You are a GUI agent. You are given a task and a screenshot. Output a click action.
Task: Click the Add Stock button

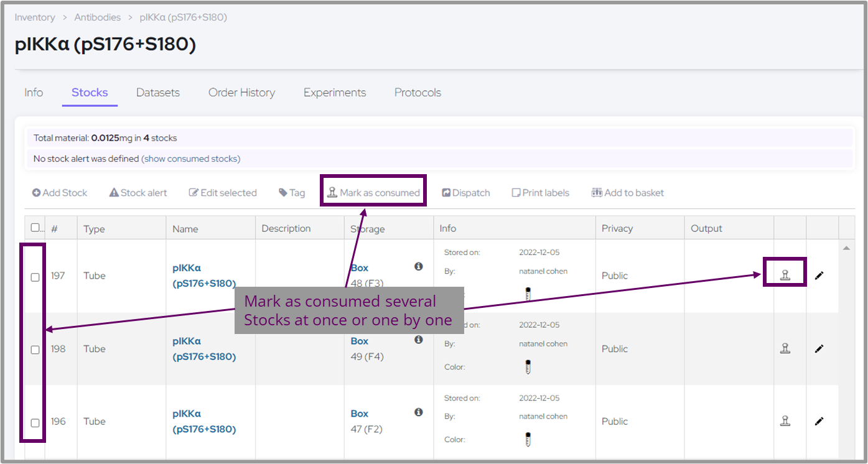60,193
